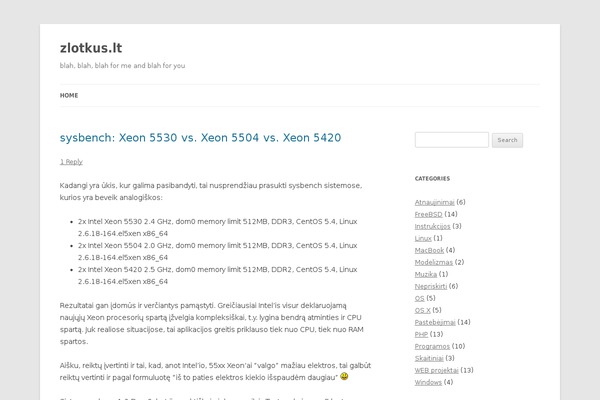Open the 1 Reply comments link
This screenshot has height=400, width=600.
point(71,162)
